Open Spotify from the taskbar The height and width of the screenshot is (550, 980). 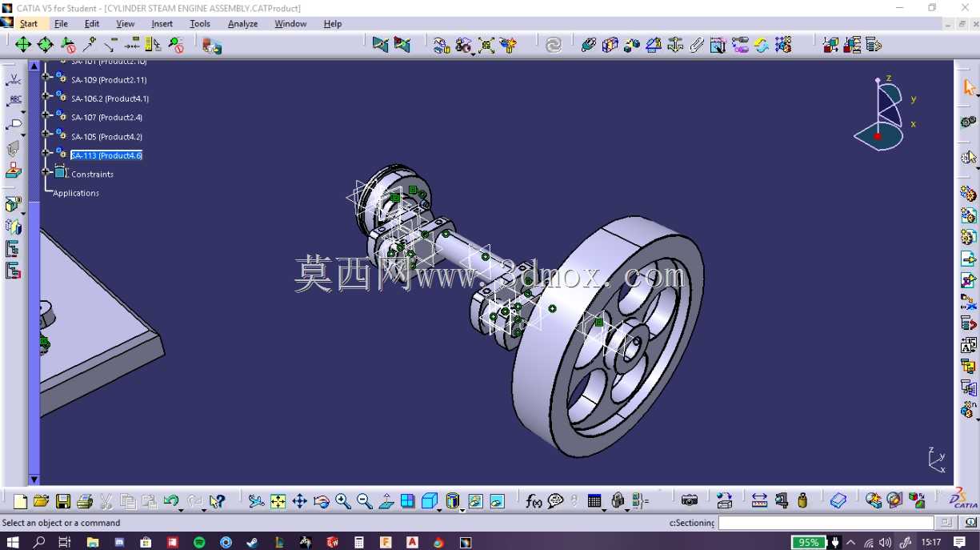tap(199, 542)
